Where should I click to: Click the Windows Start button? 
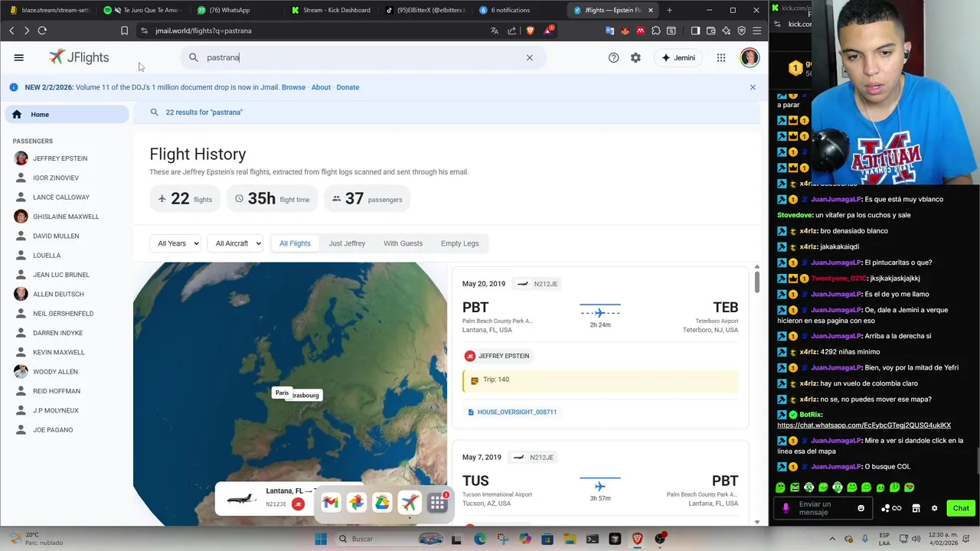pos(321,539)
